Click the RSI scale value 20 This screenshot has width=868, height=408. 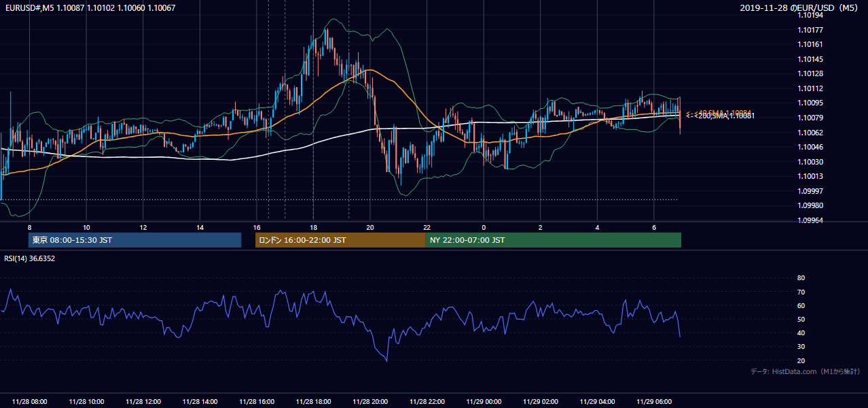[x=801, y=360]
